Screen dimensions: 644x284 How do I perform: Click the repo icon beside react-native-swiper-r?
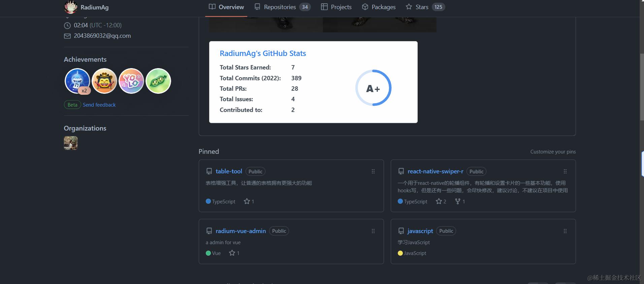click(401, 171)
